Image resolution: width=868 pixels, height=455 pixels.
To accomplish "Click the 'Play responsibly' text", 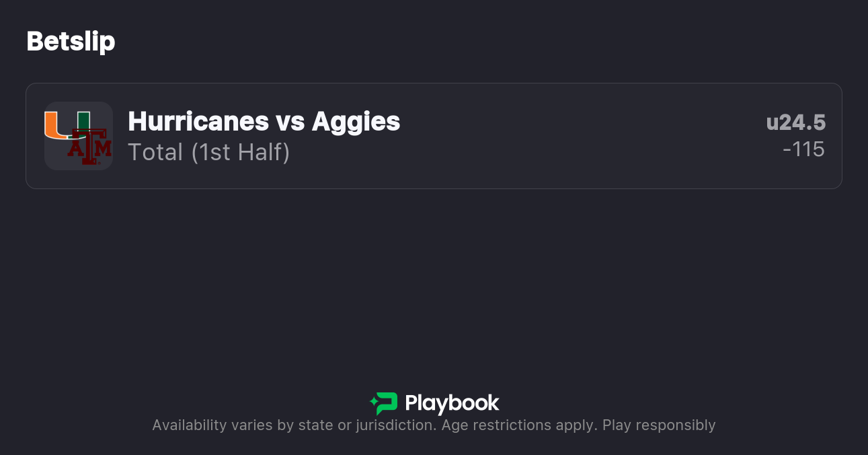I will [659, 425].
